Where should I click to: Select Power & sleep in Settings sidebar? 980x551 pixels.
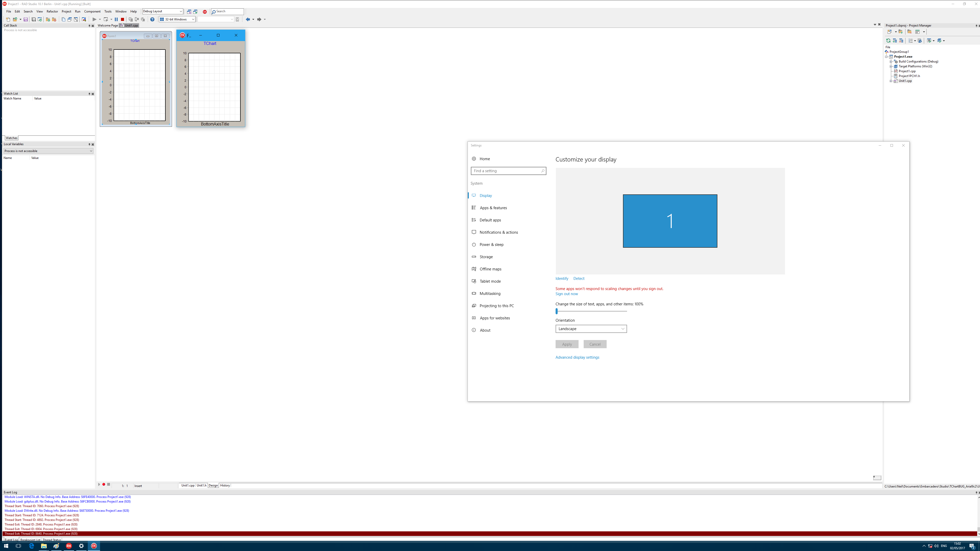pos(491,245)
